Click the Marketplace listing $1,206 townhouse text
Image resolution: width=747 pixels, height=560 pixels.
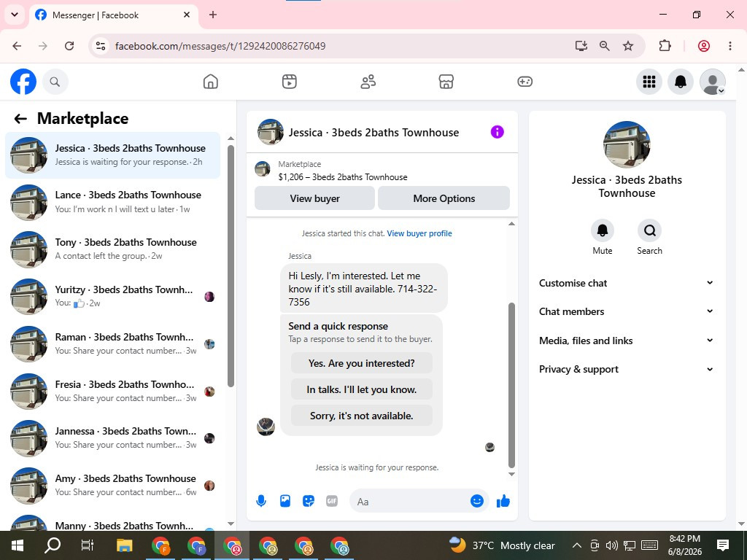coord(343,177)
